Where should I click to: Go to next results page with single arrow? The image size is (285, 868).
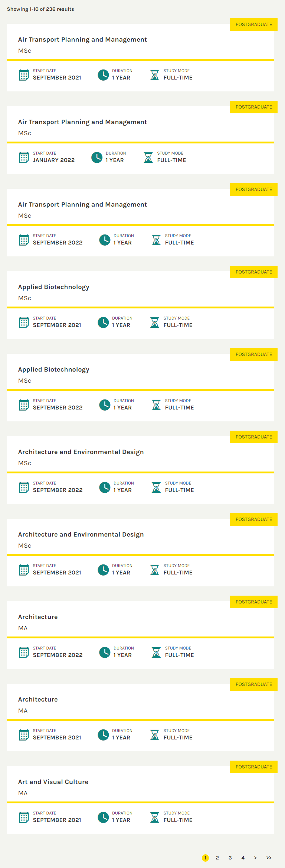tap(255, 858)
